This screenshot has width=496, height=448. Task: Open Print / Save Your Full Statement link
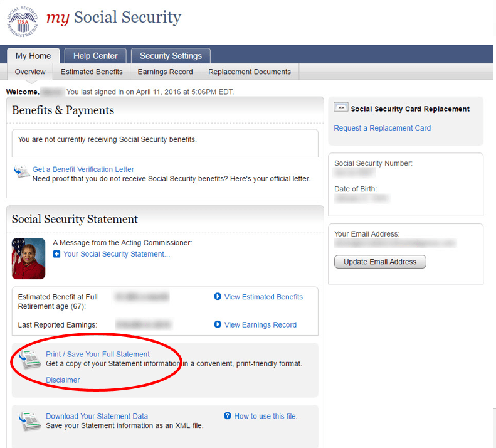pyautogui.click(x=98, y=355)
